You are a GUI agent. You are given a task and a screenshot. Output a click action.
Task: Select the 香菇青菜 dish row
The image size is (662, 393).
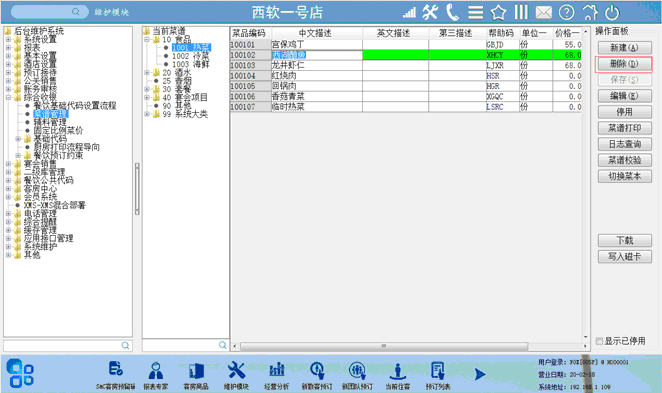(406, 96)
